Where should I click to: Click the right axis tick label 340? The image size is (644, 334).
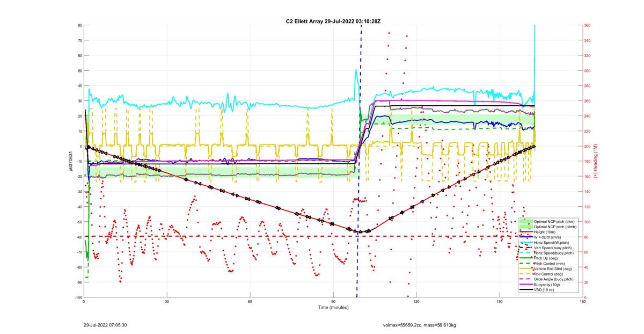587,40
